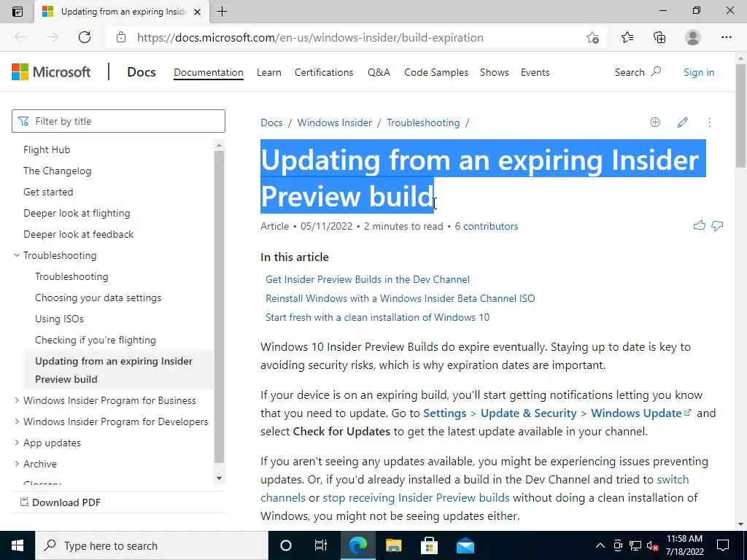Viewport: 747px width, 560px height.
Task: Select the Learn nav item
Action: click(268, 72)
